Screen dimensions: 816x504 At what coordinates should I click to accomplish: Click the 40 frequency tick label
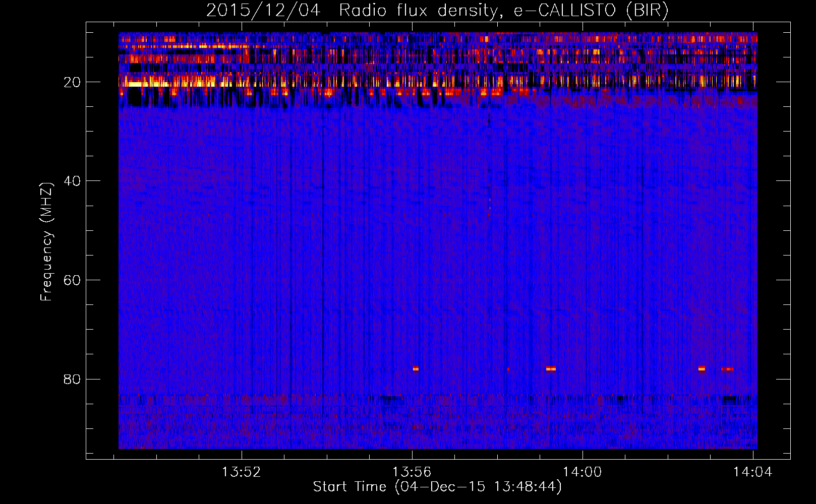(73, 181)
